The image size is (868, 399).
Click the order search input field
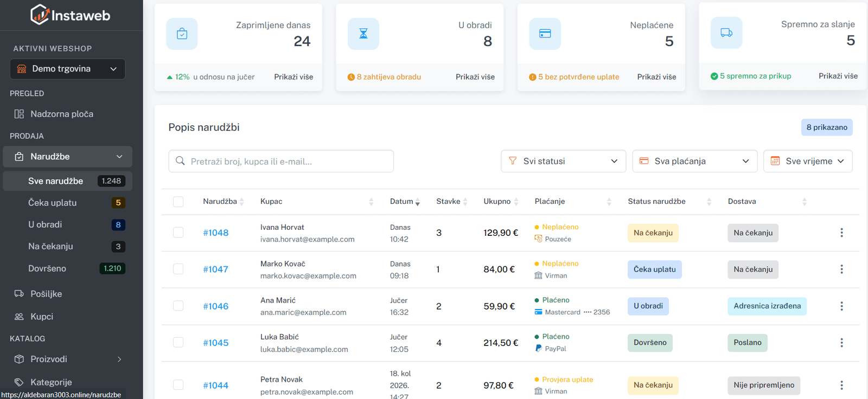[x=281, y=161]
